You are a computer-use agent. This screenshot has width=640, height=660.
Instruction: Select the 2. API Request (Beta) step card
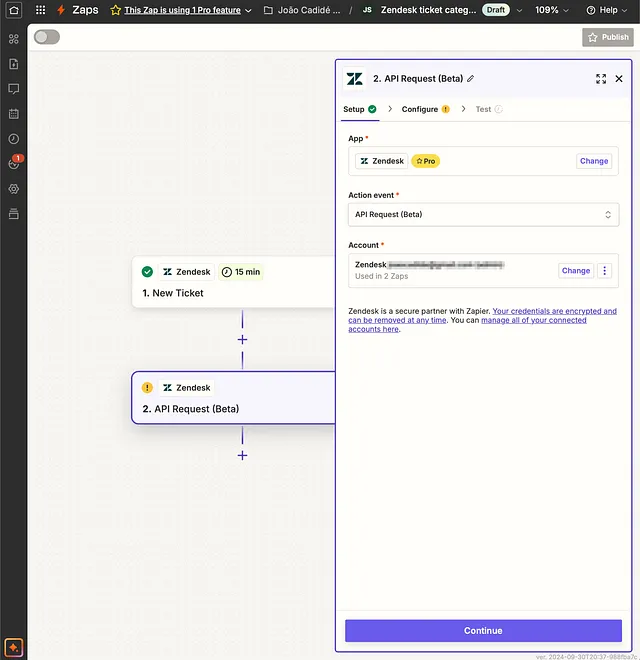(x=233, y=398)
